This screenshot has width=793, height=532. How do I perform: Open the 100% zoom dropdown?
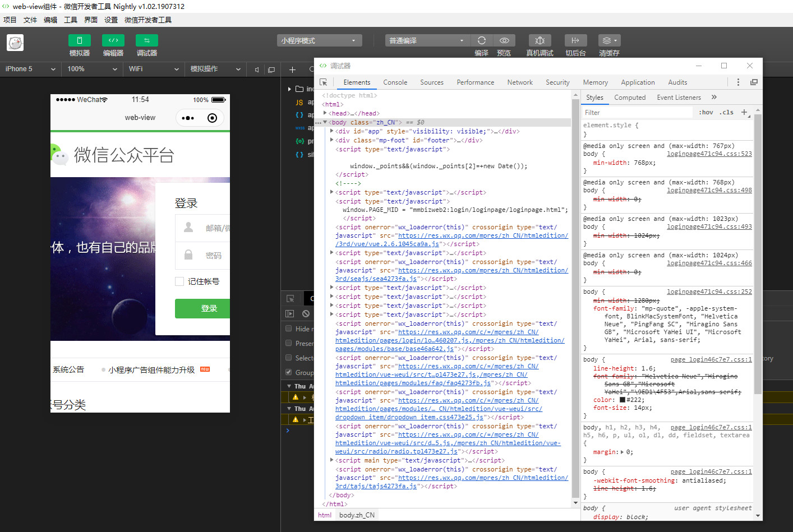tap(92, 69)
